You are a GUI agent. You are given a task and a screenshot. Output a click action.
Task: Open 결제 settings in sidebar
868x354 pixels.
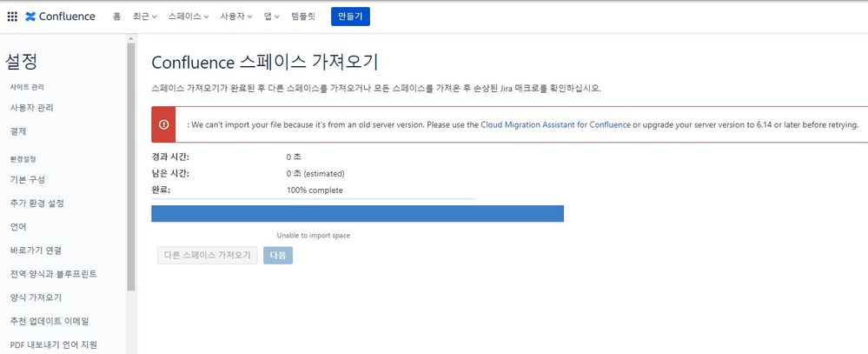pos(18,131)
